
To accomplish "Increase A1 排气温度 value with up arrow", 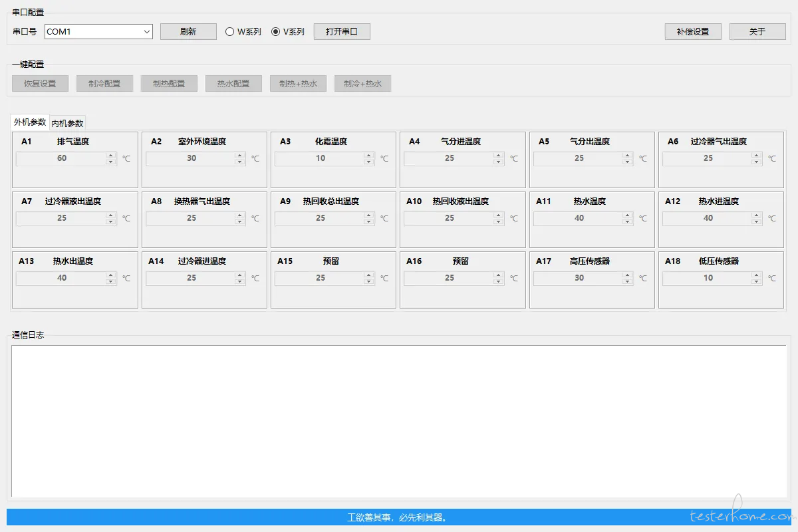I will [x=110, y=156].
